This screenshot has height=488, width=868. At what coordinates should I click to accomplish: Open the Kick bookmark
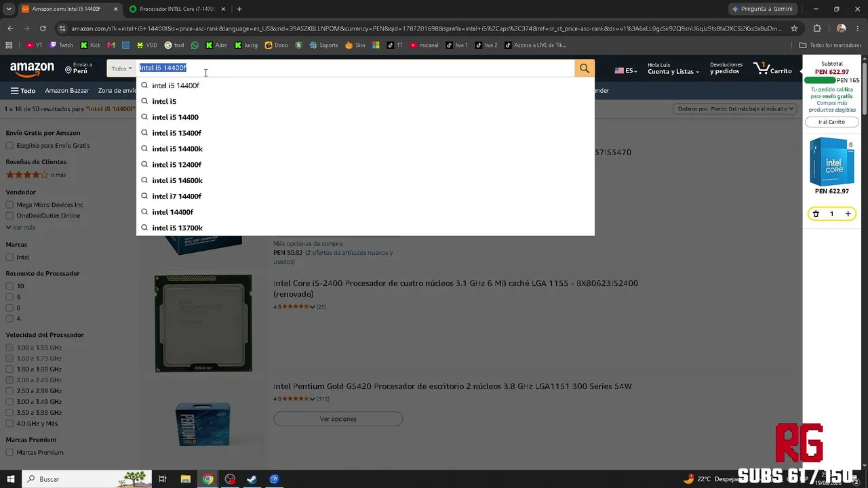pyautogui.click(x=90, y=45)
